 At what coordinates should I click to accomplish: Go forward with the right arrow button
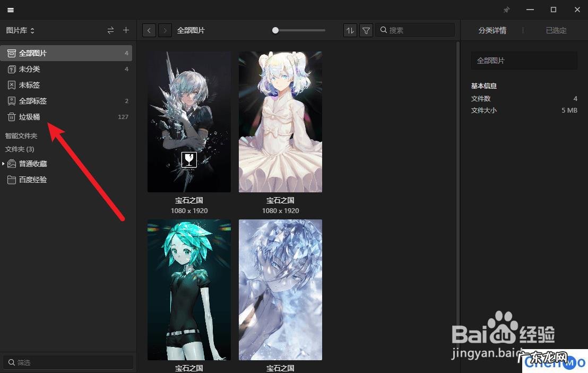165,30
